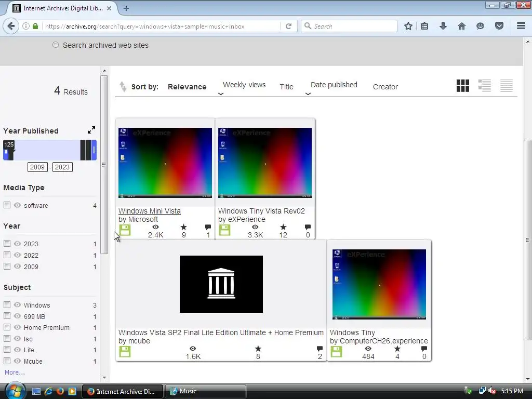Image resolution: width=532 pixels, height=399 pixels.
Task: Click left handle of year range slider
Action: pos(6,152)
